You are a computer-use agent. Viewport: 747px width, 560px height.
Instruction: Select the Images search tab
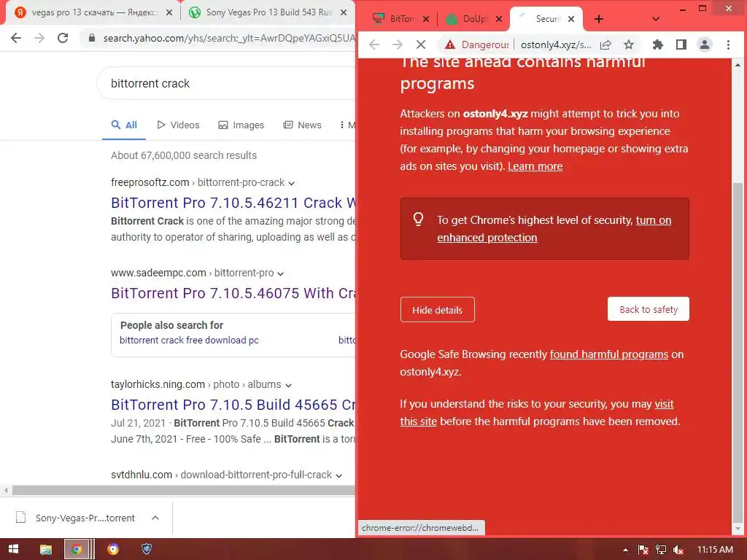241,125
